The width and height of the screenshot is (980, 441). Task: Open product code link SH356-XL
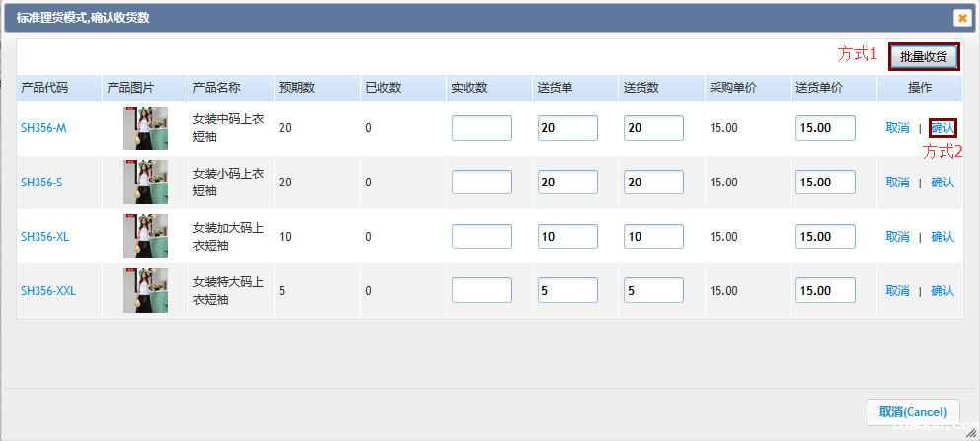click(x=45, y=237)
